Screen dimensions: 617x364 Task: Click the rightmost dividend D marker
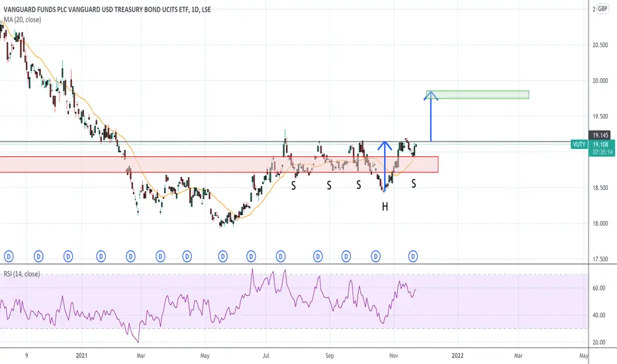click(413, 257)
